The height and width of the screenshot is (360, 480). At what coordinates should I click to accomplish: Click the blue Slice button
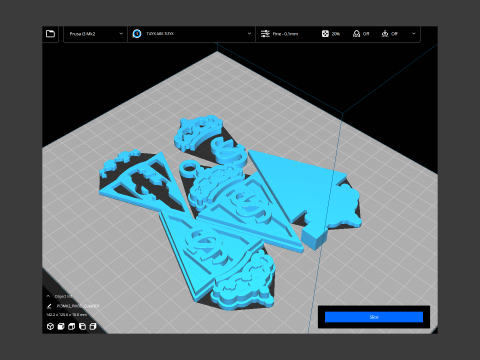[x=374, y=317]
